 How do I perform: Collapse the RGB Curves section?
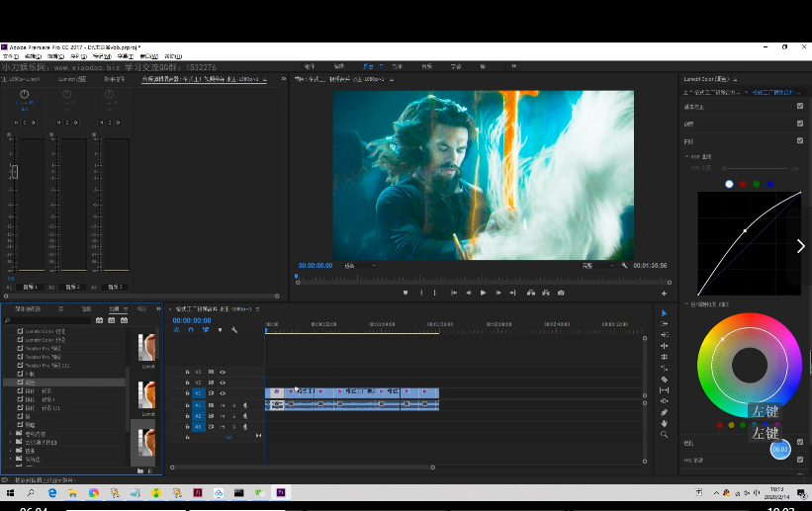tap(685, 156)
